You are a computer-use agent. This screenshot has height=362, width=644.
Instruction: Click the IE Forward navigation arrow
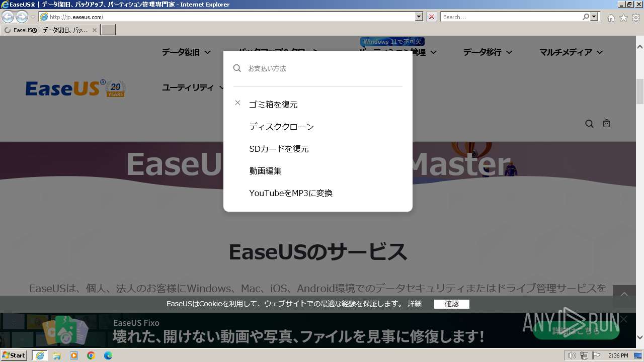tap(22, 17)
